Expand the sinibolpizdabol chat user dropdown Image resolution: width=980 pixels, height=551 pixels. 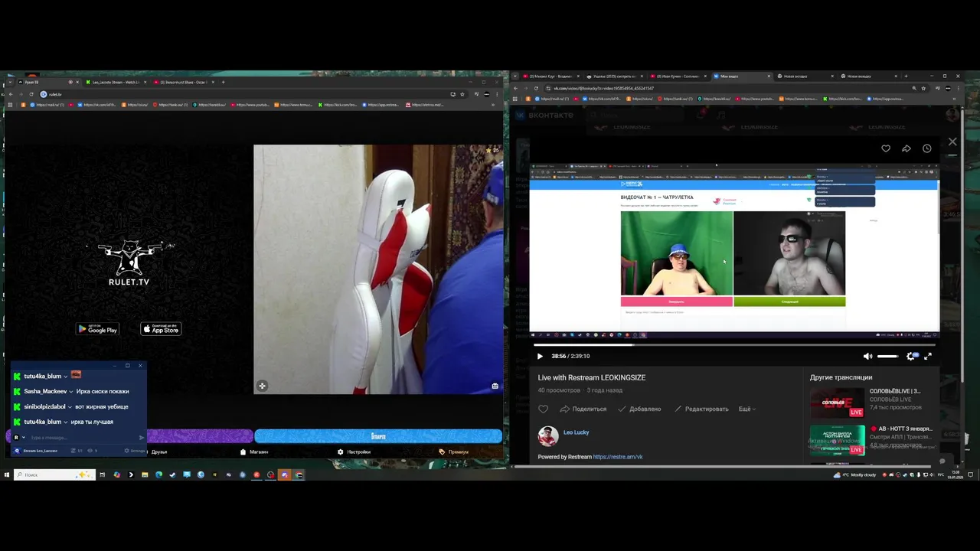click(70, 407)
